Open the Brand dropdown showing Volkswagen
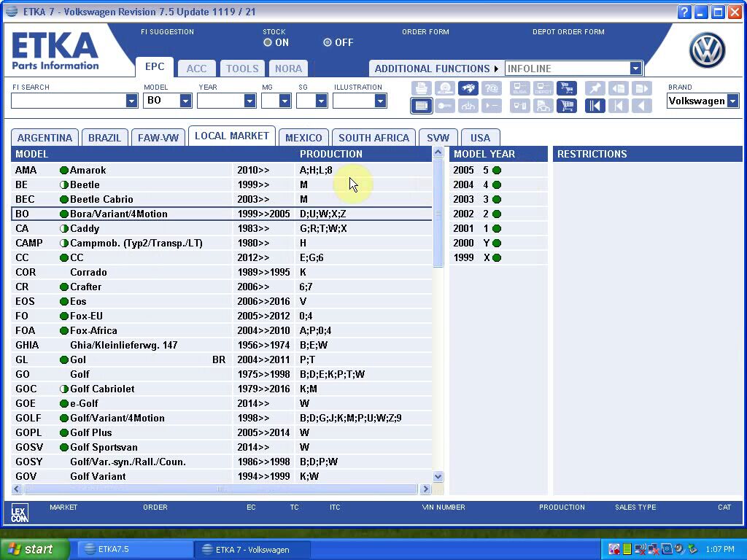The width and height of the screenshot is (747, 560). pos(732,101)
